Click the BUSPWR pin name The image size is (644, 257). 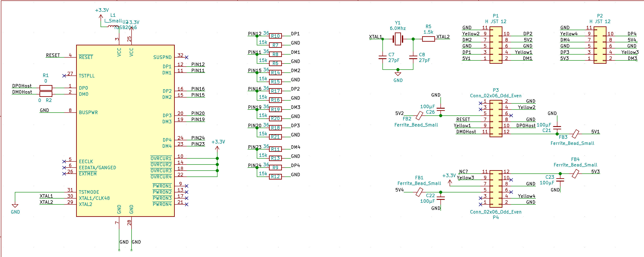pyautogui.click(x=88, y=113)
